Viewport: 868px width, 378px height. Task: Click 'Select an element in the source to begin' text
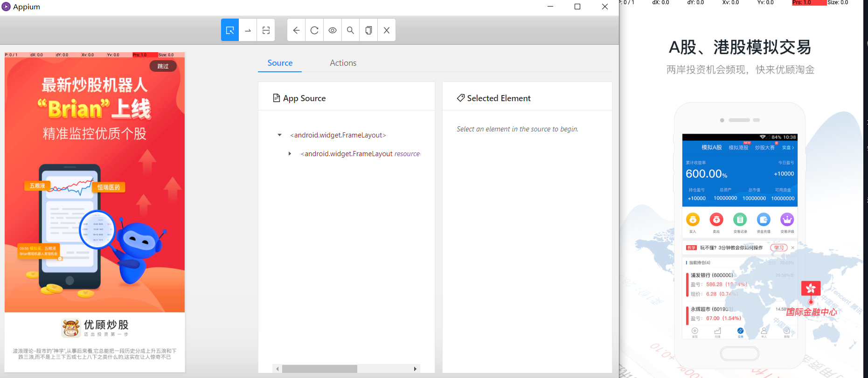[x=517, y=129]
